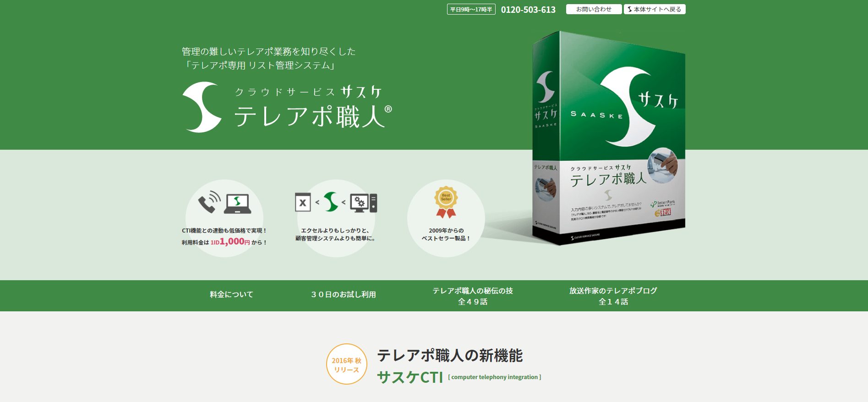Image resolution: width=868 pixels, height=402 pixels.
Task: Click the お問い合わせ contact button
Action: click(x=594, y=9)
